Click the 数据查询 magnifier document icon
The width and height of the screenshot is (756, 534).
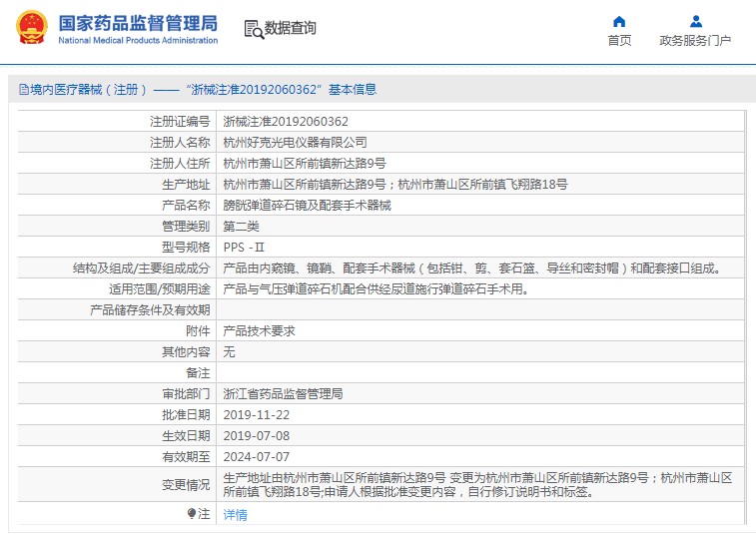253,29
